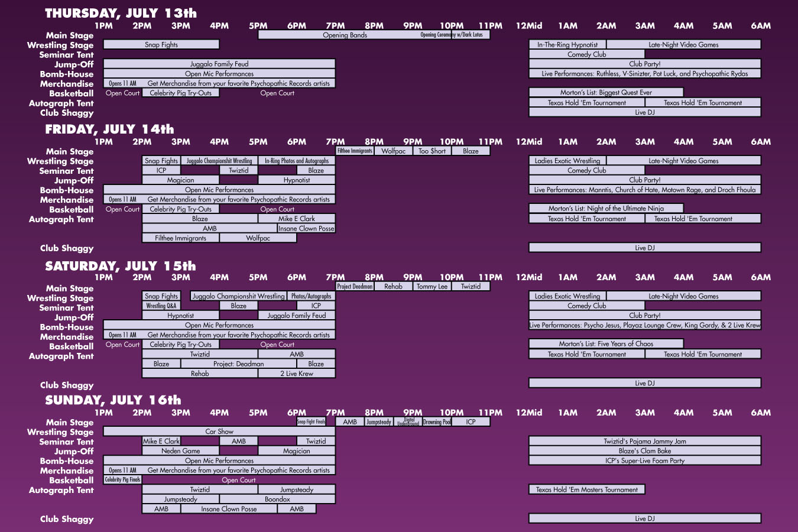Select the "Photos/Autographs" block on Saturday

(312, 296)
